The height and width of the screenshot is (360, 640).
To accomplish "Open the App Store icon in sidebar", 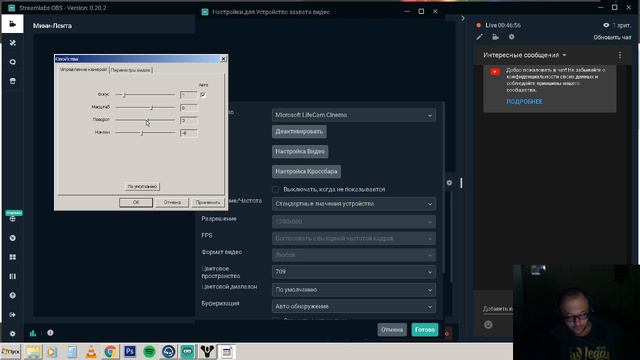I will coord(13,81).
